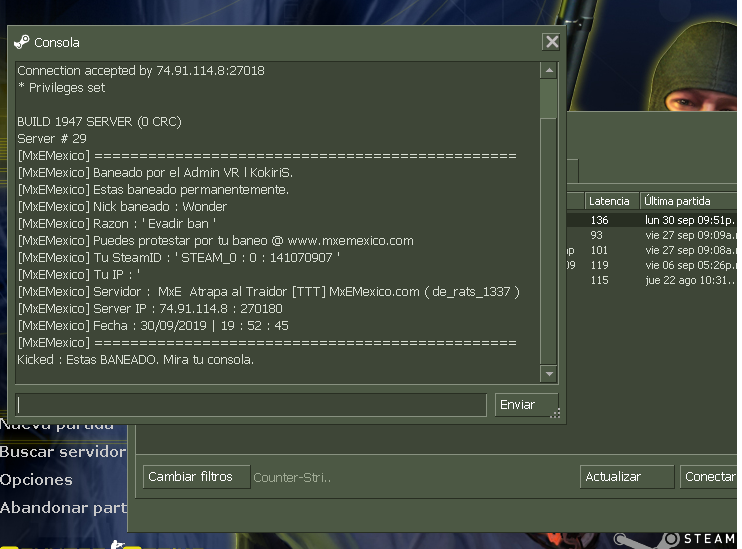Click 'jue 22 ago 10:31' last played cell
The image size is (742, 549).
[689, 281]
